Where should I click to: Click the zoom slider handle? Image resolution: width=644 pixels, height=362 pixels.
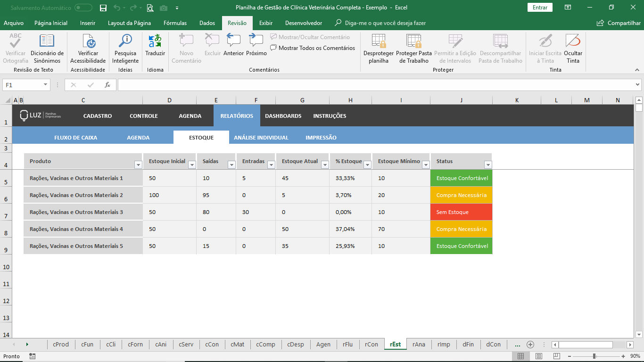coord(594,356)
